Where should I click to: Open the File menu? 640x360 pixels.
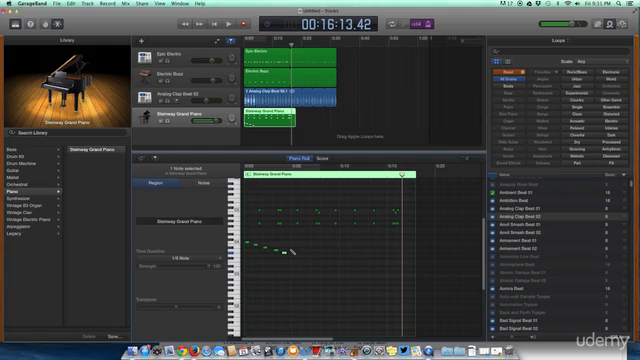coord(57,4)
